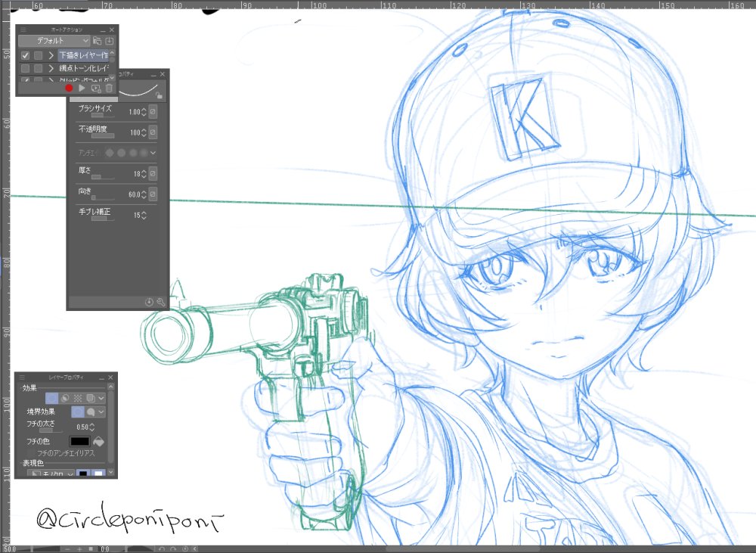The image size is (756, 553).
Task: Delete the auto action with trash icon
Action: (x=109, y=89)
